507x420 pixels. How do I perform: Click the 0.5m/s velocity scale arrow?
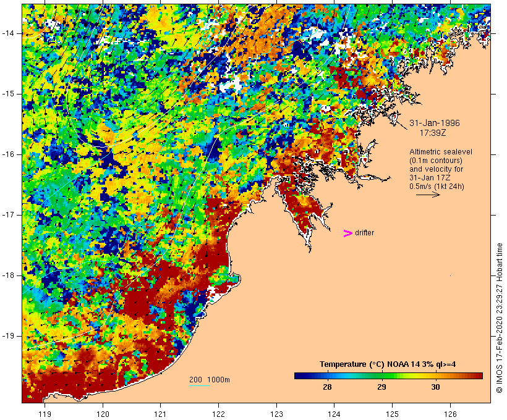point(428,195)
